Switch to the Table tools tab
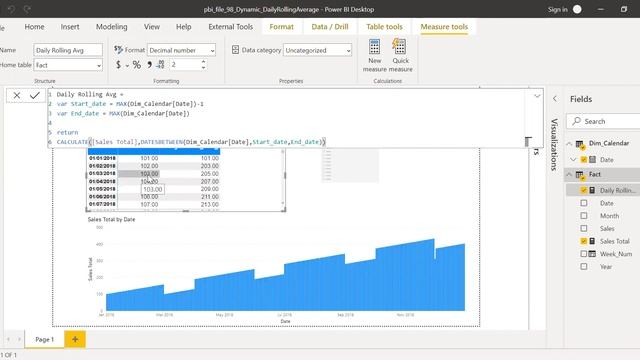 pyautogui.click(x=384, y=27)
